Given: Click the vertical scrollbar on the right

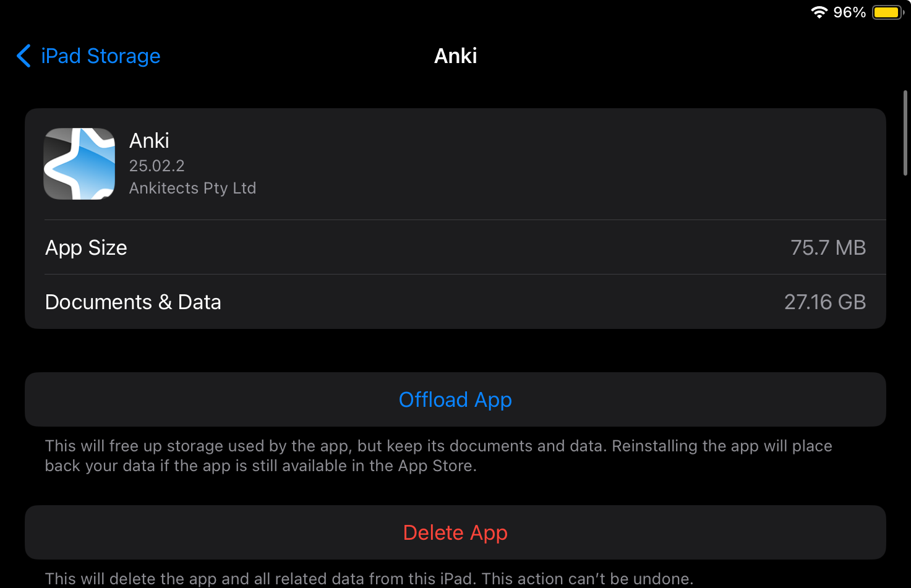Looking at the screenshot, I should (x=905, y=133).
